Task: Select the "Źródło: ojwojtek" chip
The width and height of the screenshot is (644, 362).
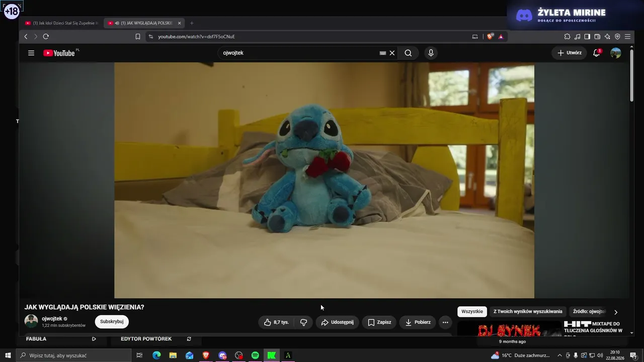Action: coord(589,312)
